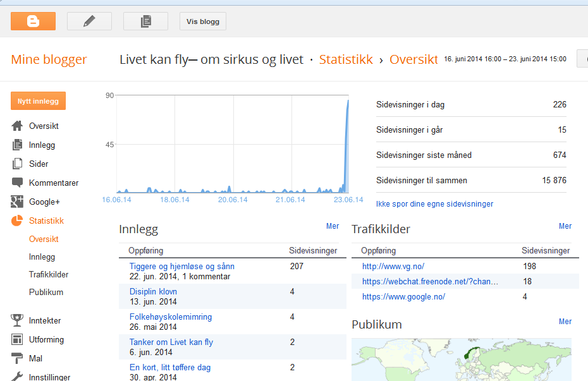Open post Tiggere og hjemløse og sånn

pyautogui.click(x=181, y=267)
